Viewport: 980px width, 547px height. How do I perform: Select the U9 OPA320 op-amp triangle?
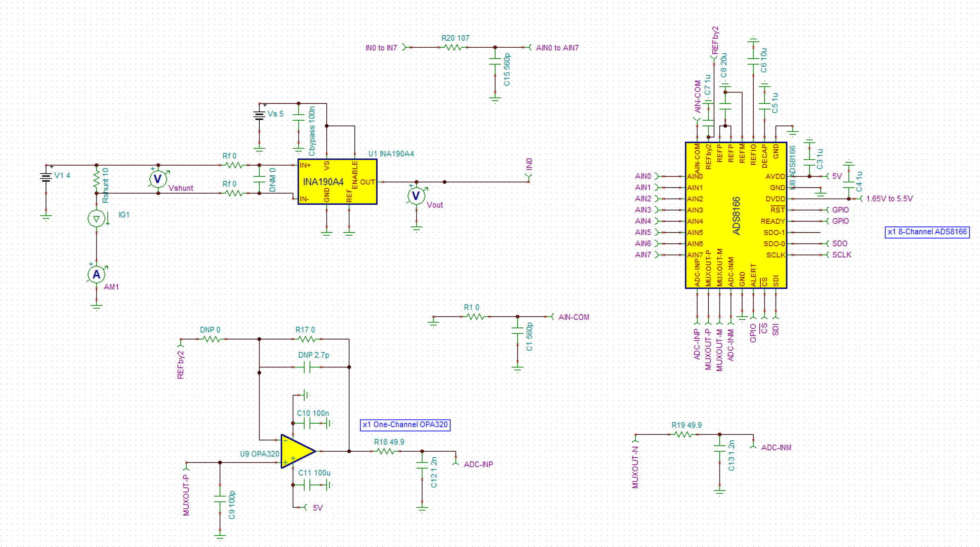point(298,451)
